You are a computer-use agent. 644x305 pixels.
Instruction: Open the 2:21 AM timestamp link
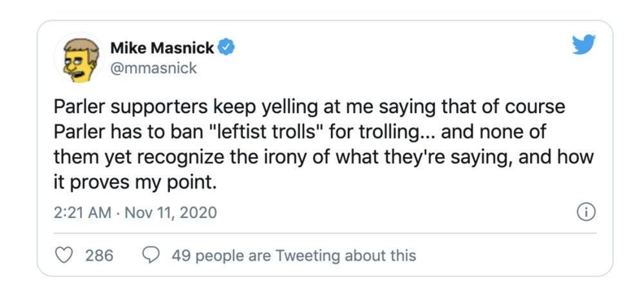pos(82,212)
